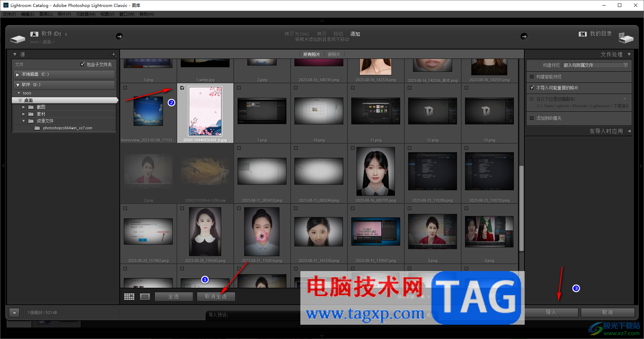Toggle 包含子文件夹 option
This screenshot has width=644, height=339.
pyautogui.click(x=82, y=64)
